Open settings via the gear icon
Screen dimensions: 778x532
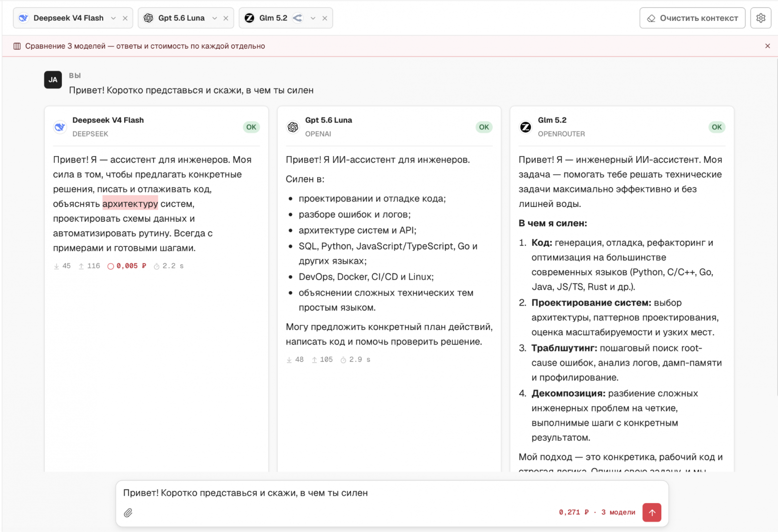coord(761,18)
